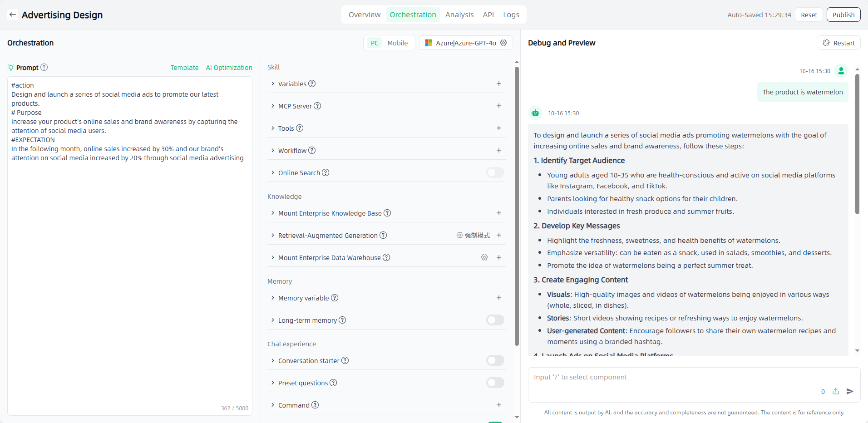The width and height of the screenshot is (868, 423).
Task: Expand the Memory variable section
Action: click(x=273, y=298)
